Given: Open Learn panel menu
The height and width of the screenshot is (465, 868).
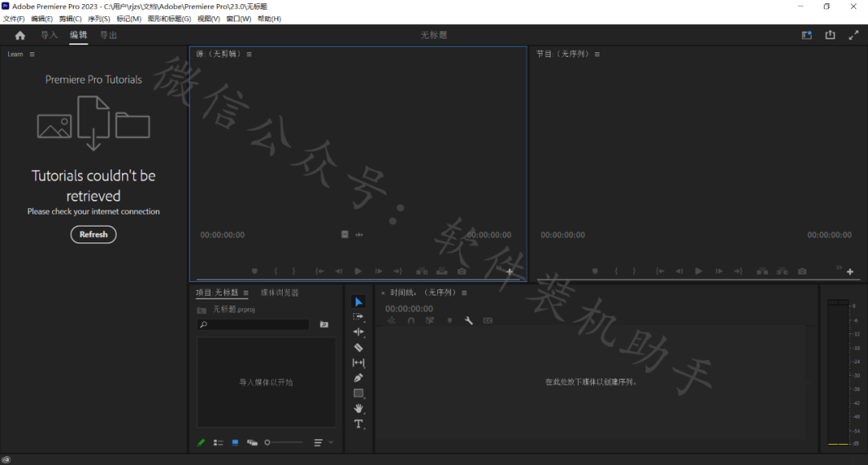Looking at the screenshot, I should (32, 54).
